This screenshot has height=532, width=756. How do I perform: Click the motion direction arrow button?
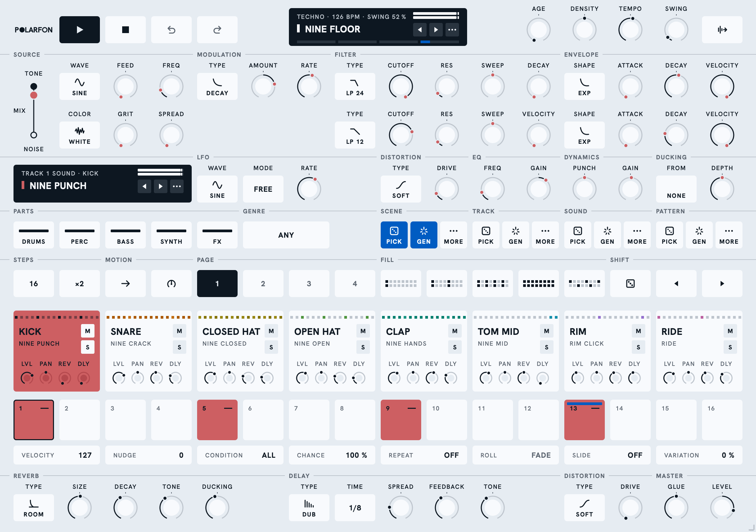tap(126, 284)
